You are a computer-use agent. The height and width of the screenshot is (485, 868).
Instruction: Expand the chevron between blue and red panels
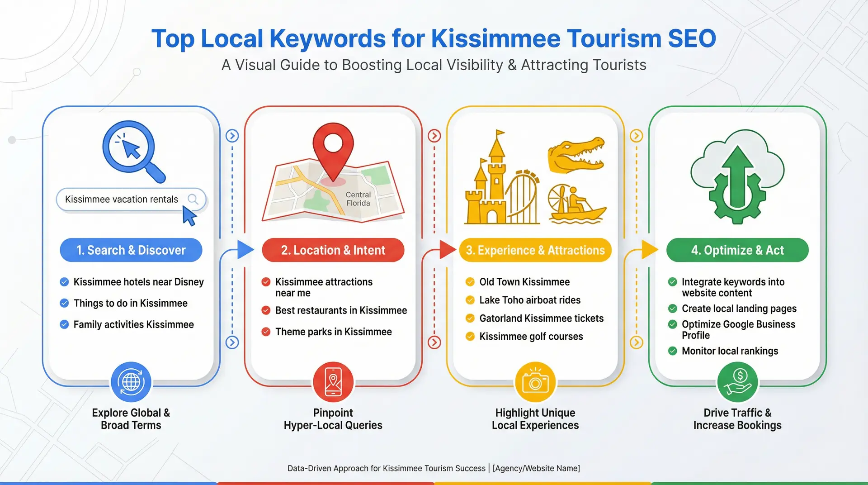coord(232,135)
